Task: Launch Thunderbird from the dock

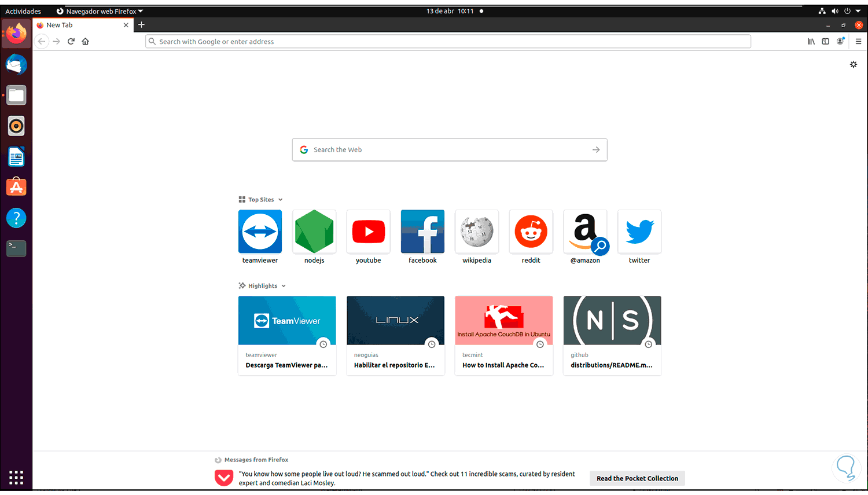Action: [x=16, y=64]
